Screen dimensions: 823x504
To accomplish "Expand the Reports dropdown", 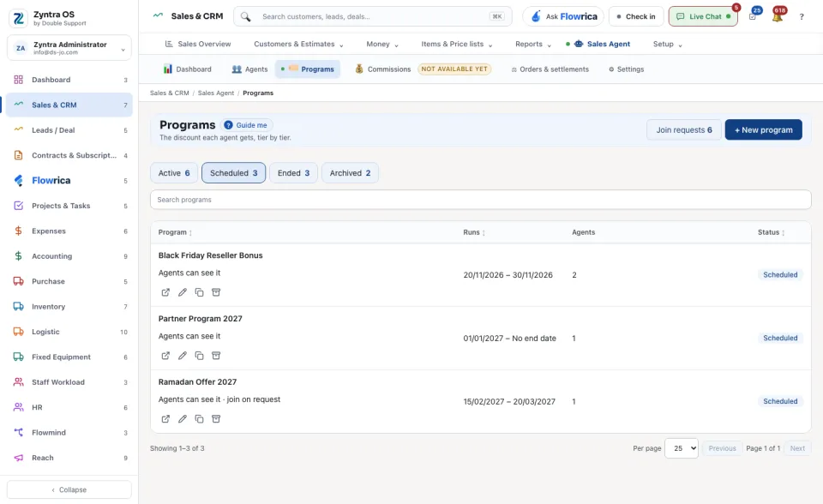I will (532, 44).
